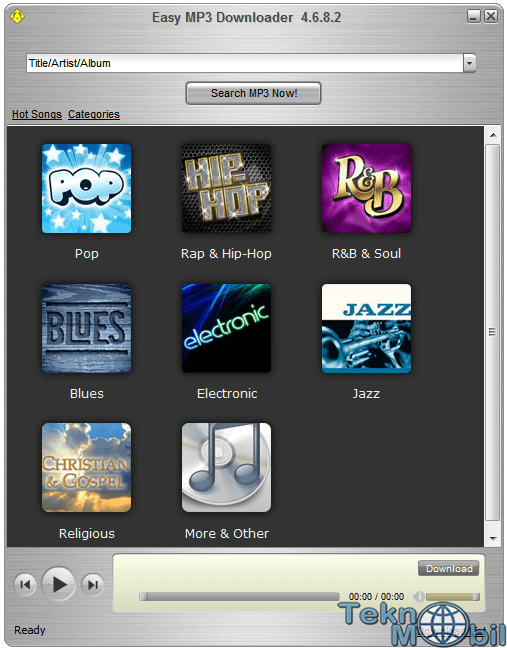Expand the search history dropdown arrow
The width and height of the screenshot is (507, 648).
tap(469, 63)
